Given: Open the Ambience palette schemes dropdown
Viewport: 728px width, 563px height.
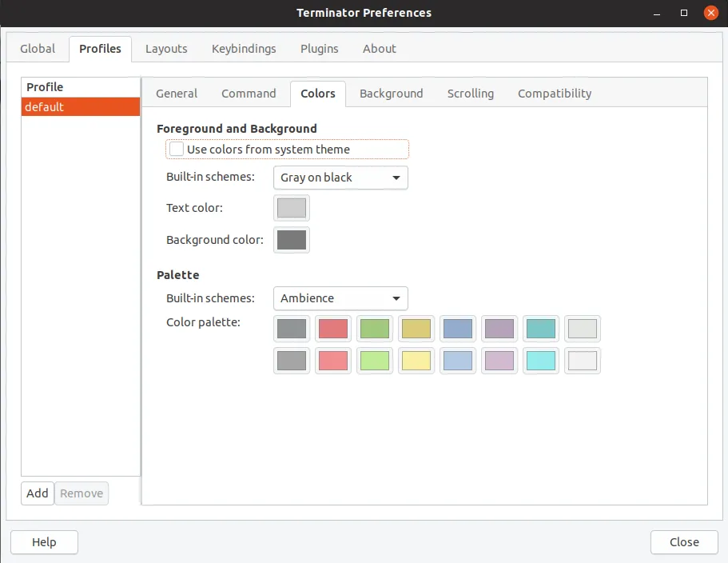Looking at the screenshot, I should pyautogui.click(x=340, y=298).
